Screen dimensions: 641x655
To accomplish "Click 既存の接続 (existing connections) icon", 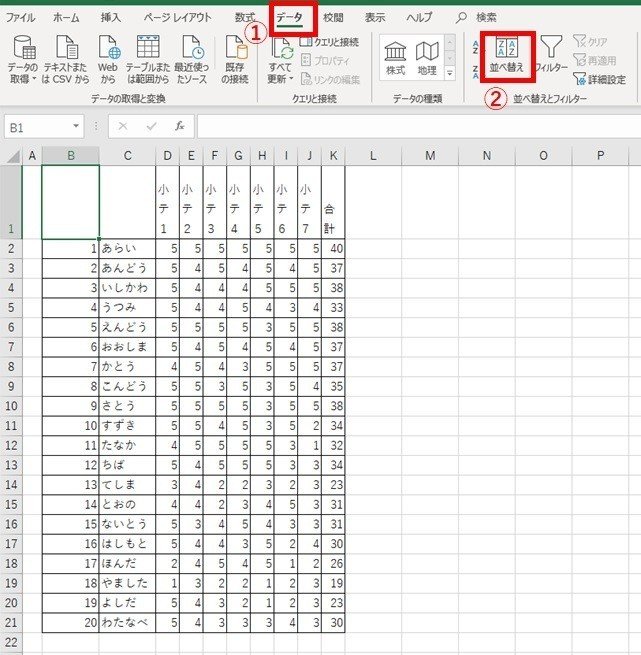I will tap(235, 58).
